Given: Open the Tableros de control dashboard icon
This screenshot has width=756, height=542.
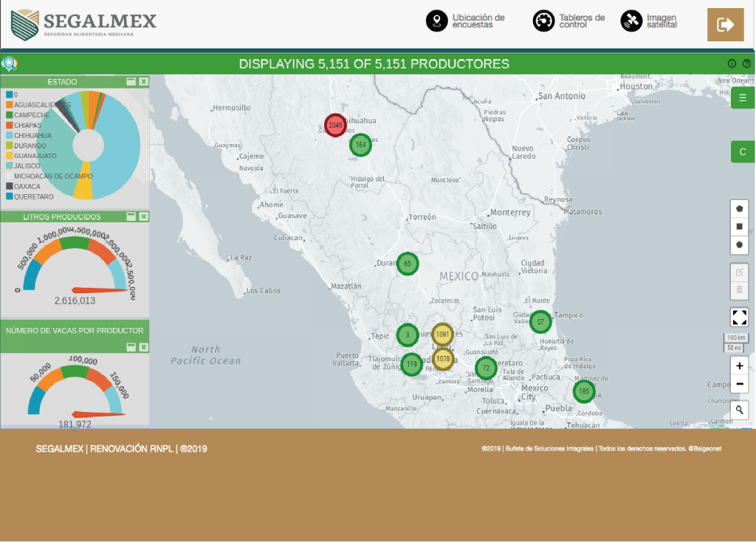Looking at the screenshot, I should 544,21.
